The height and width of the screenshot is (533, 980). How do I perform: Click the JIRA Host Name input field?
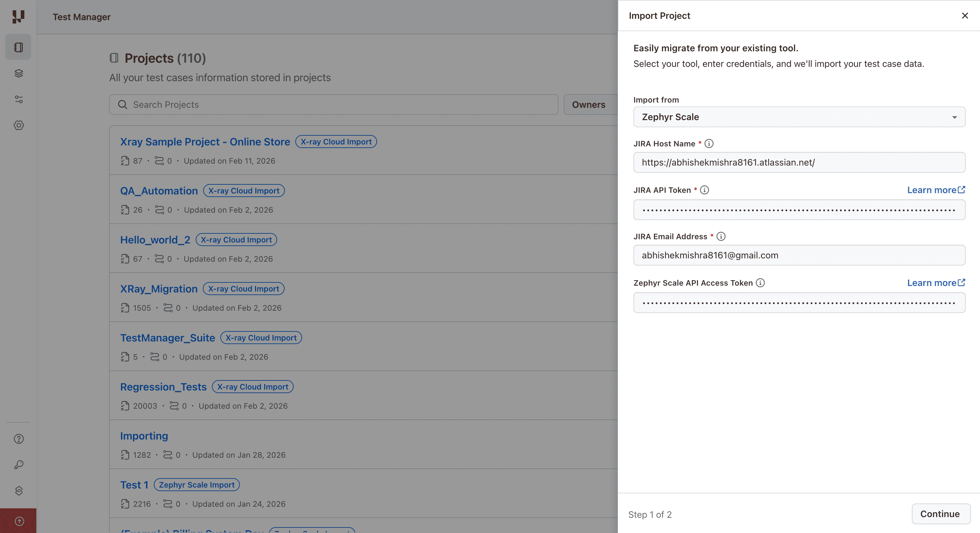click(799, 162)
